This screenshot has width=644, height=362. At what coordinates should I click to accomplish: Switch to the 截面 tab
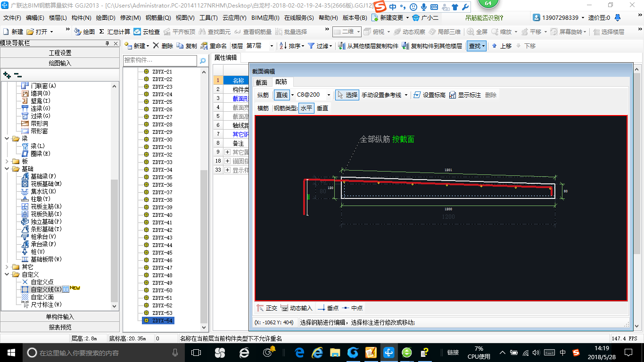[x=262, y=82]
